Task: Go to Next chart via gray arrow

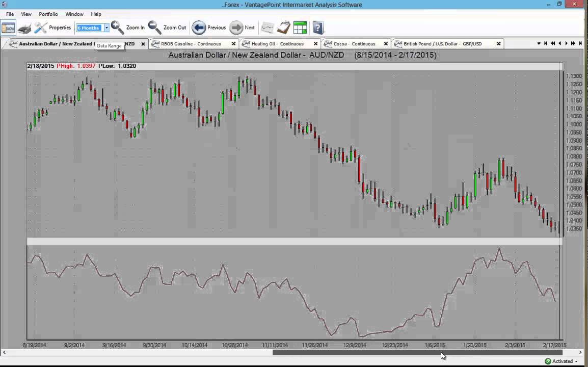Action: coord(236,28)
